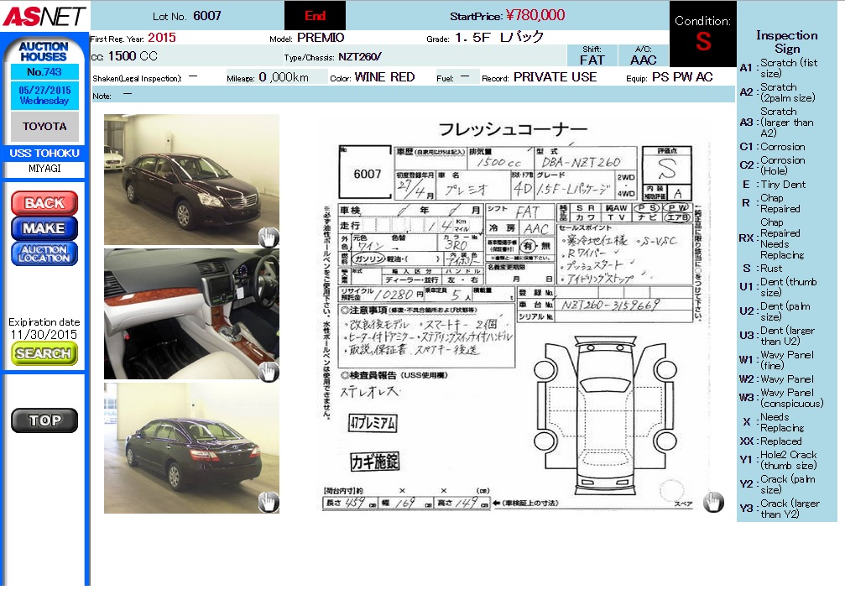The height and width of the screenshot is (616, 845).
Task: Click the green SEARCH button
Action: coord(44,353)
